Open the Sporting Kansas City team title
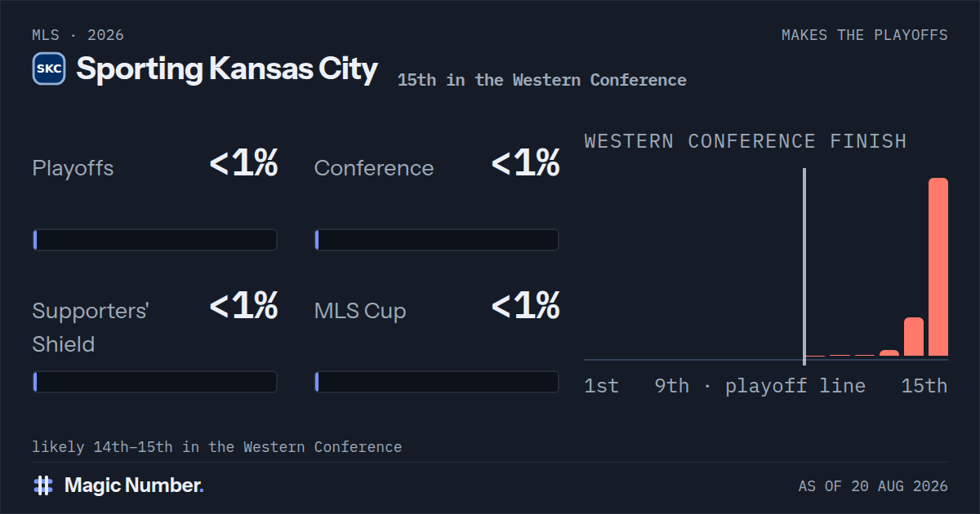 [x=227, y=69]
